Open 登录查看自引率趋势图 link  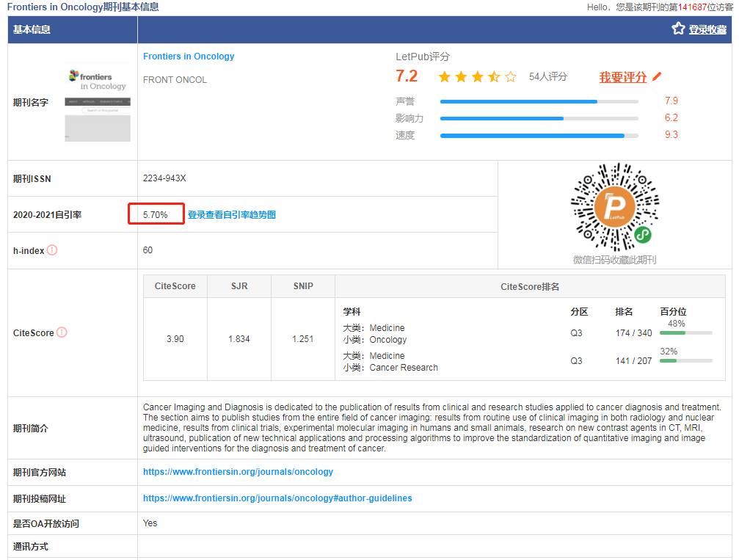coord(232,215)
